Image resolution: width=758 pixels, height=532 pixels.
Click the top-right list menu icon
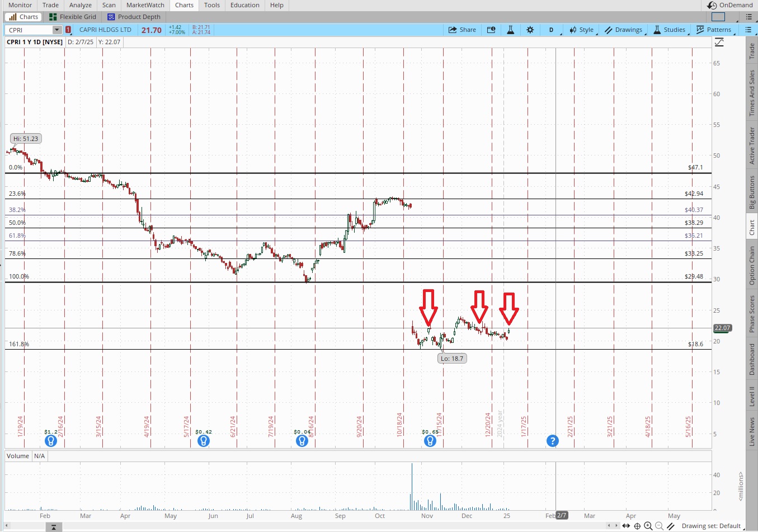point(748,17)
